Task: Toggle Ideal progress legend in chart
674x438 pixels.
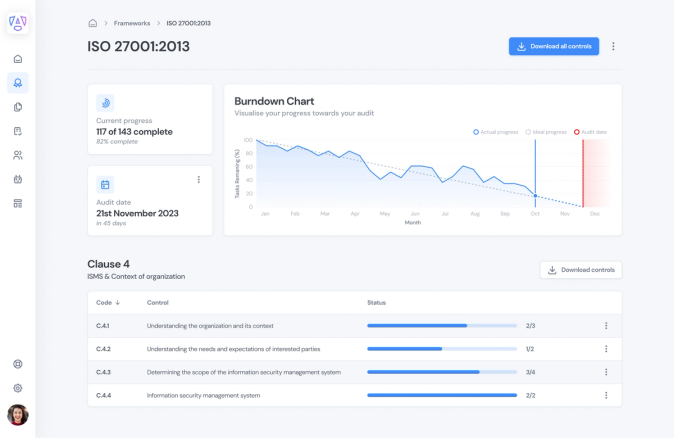Action: point(546,132)
